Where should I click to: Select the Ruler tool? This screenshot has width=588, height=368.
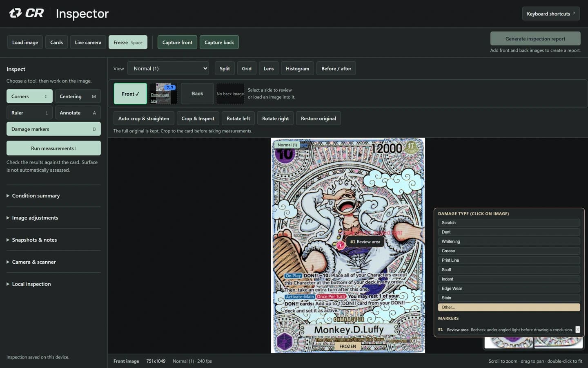tap(29, 112)
